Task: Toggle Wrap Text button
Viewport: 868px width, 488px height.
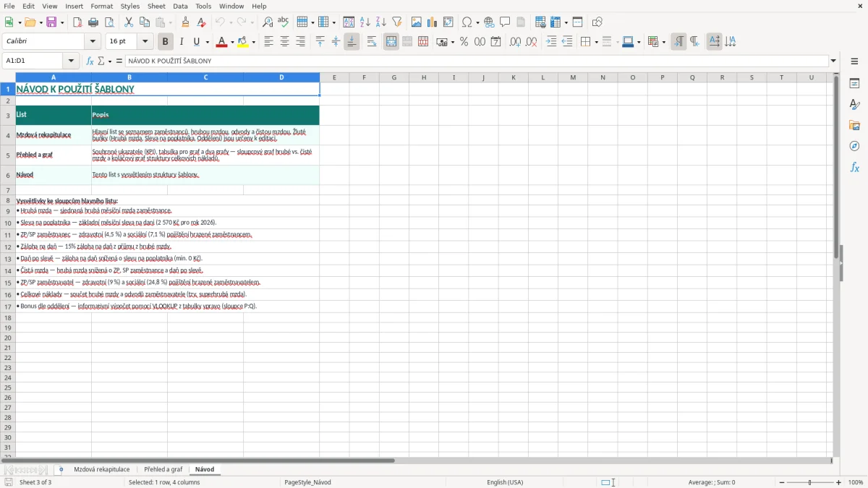Action: tap(372, 42)
